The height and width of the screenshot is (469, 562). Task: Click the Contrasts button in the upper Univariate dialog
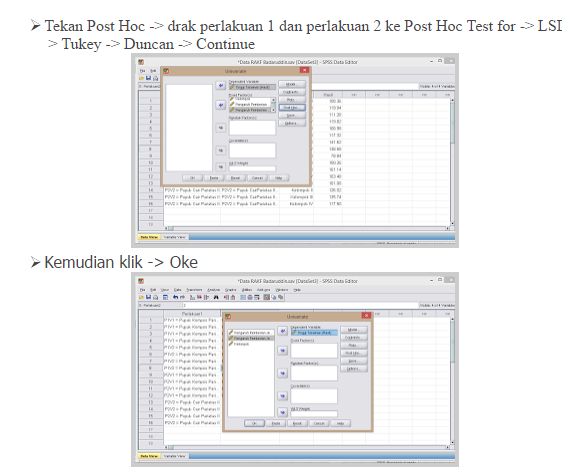pyautogui.click(x=292, y=92)
